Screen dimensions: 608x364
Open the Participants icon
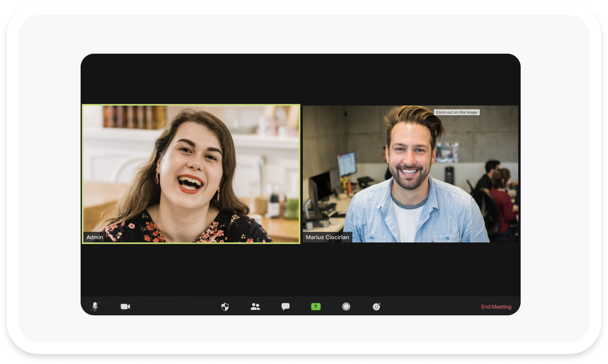(x=255, y=307)
